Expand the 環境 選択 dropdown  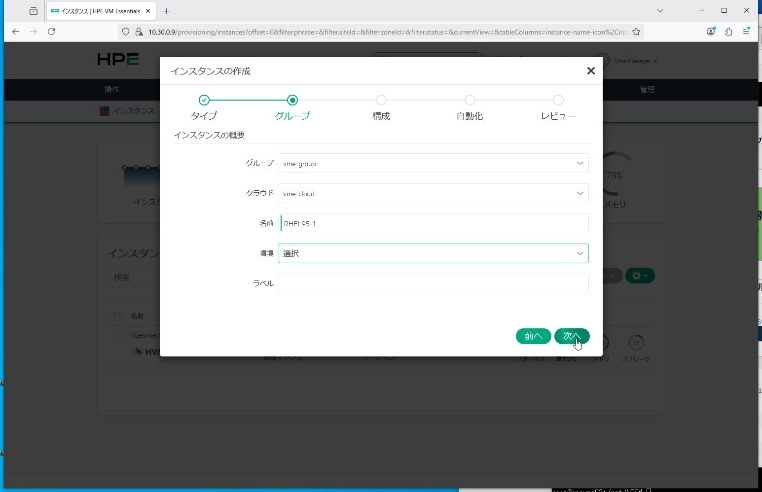click(x=433, y=254)
